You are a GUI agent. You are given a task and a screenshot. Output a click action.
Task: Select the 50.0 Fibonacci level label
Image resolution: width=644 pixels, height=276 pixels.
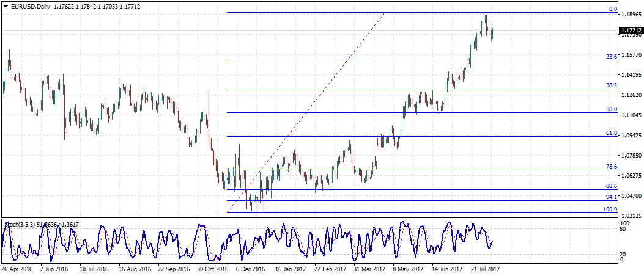pyautogui.click(x=610, y=109)
